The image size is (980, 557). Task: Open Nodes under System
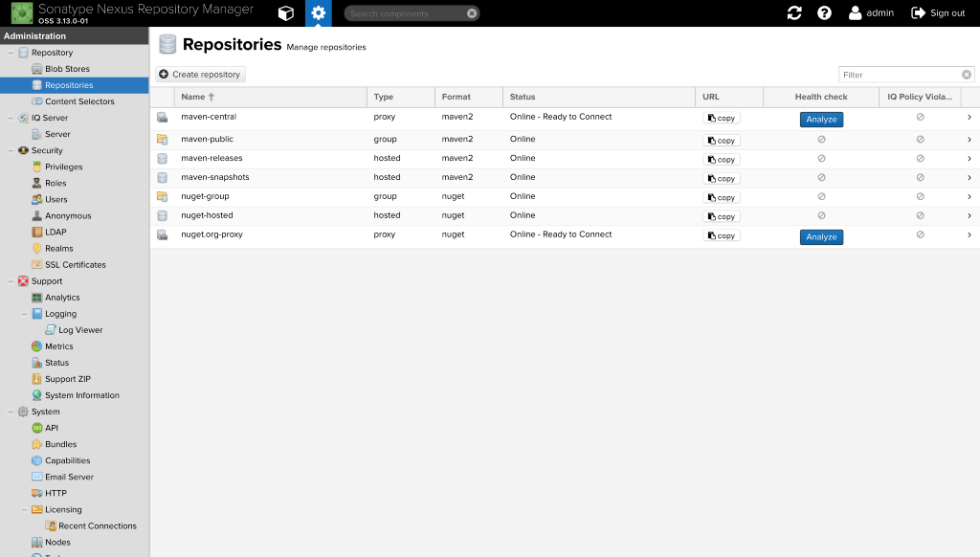pyautogui.click(x=57, y=542)
